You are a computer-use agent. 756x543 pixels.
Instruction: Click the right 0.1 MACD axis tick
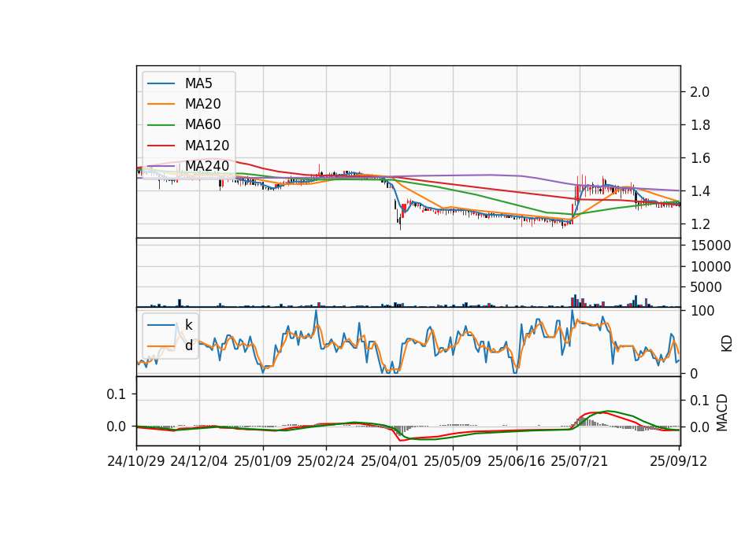pyautogui.click(x=699, y=401)
